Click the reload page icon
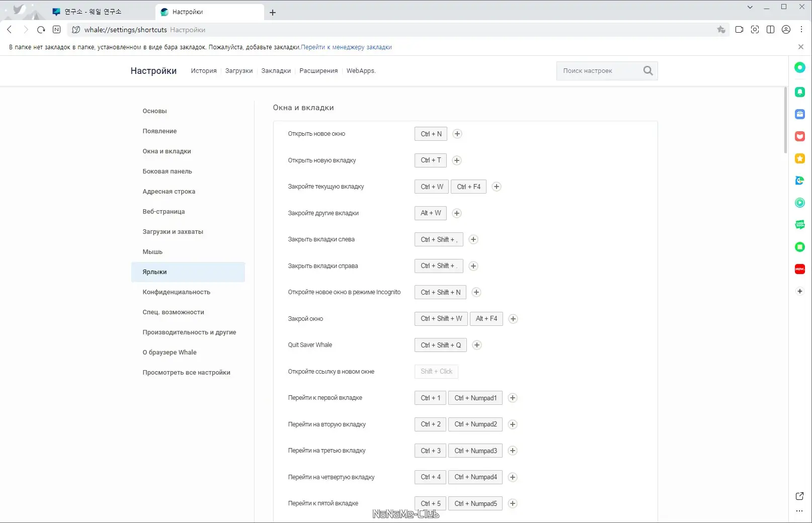The image size is (812, 523). click(x=41, y=30)
